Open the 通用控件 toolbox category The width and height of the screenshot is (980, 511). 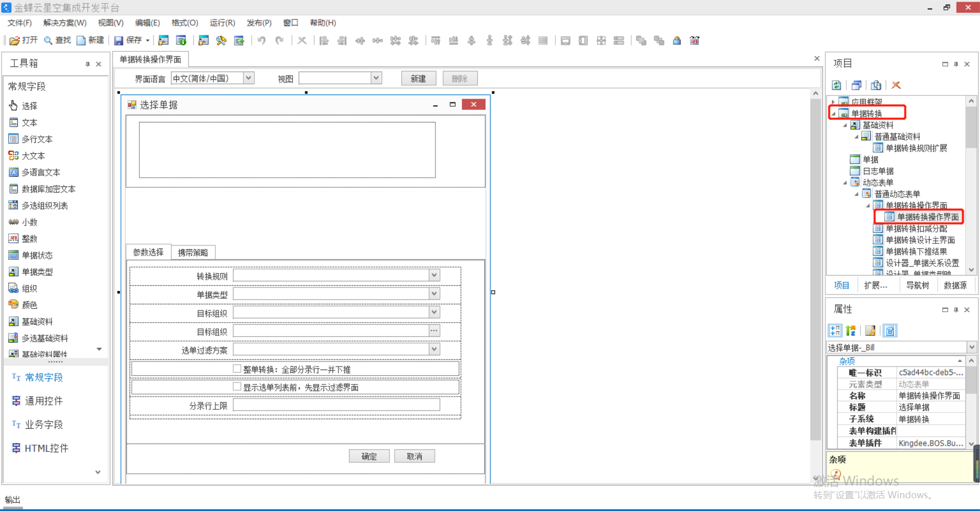click(x=38, y=401)
